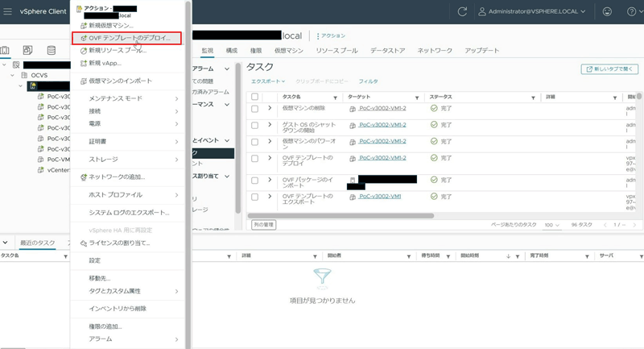
Task: Click the actions menu vertical scrollbar
Action: [x=188, y=174]
